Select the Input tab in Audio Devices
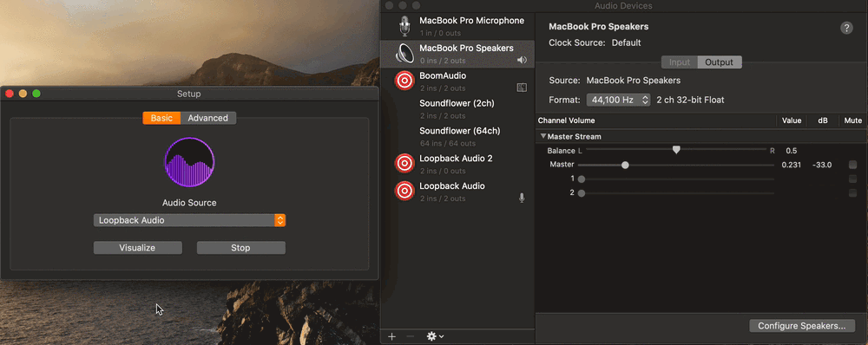Screen dimensions: 868x345 (x=680, y=62)
